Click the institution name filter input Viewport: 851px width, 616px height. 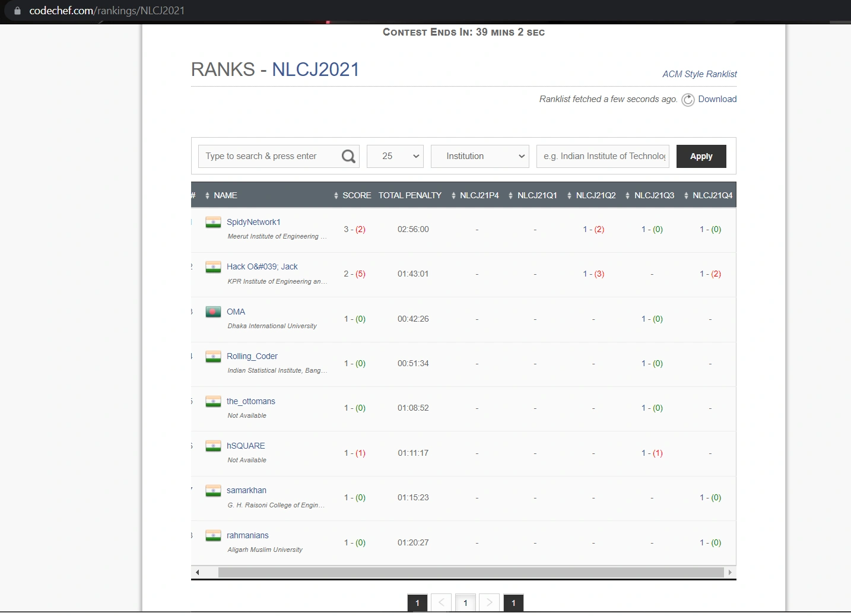click(x=603, y=156)
